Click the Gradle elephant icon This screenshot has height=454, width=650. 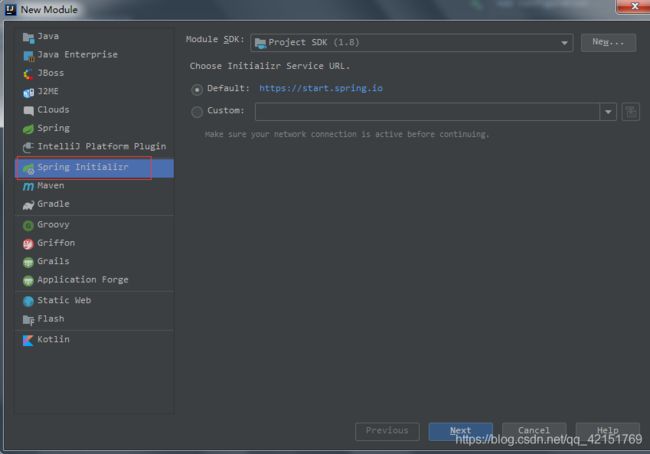tap(28, 205)
